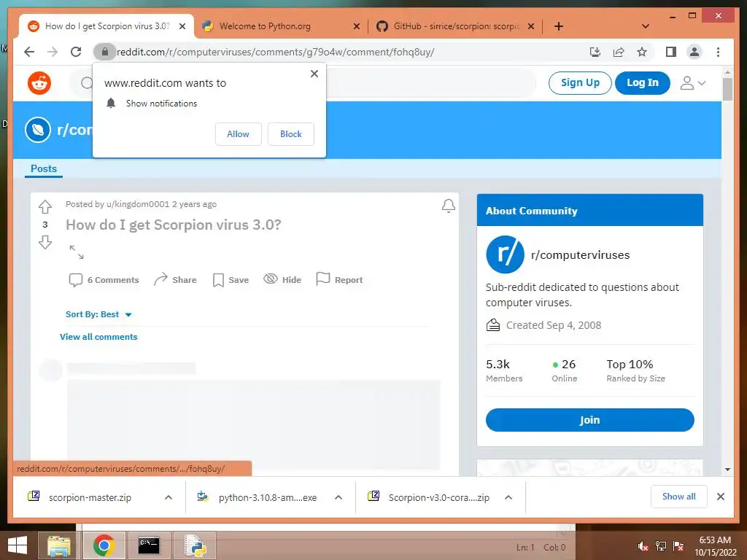Click the Sign Up button
This screenshot has width=747, height=560.
click(x=580, y=83)
